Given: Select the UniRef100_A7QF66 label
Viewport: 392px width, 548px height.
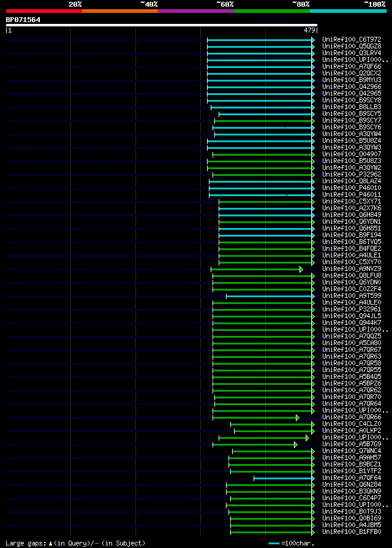Looking at the screenshot, I should (352, 66).
